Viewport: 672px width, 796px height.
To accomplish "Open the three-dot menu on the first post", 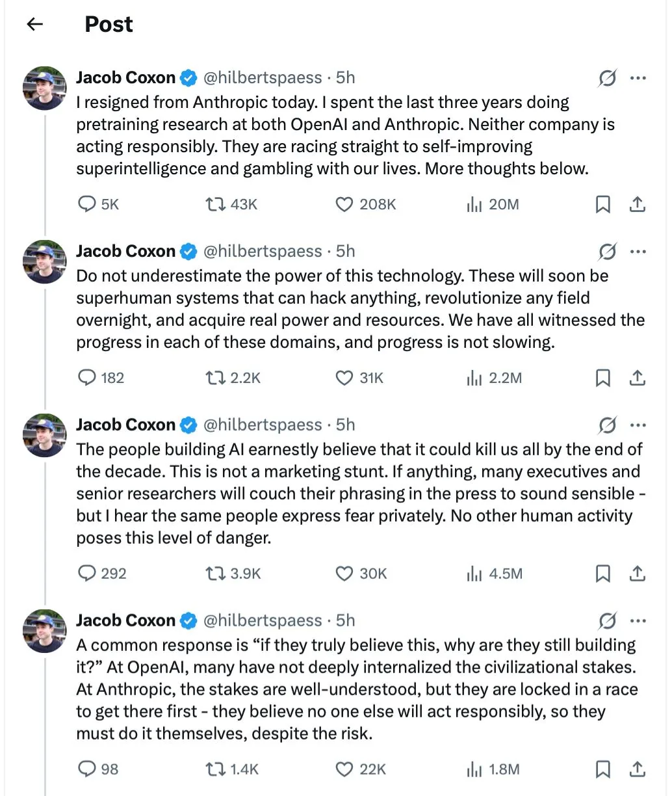I will coord(638,78).
